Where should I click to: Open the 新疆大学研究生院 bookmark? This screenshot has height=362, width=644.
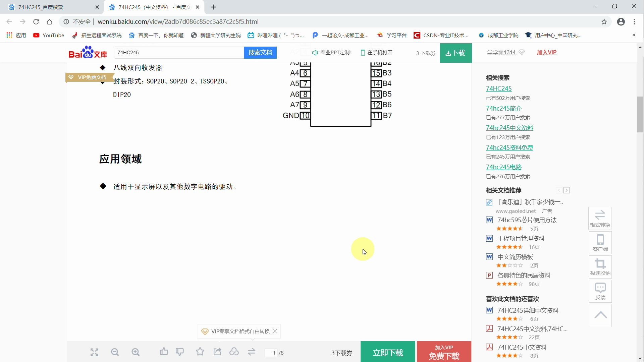[x=216, y=35]
